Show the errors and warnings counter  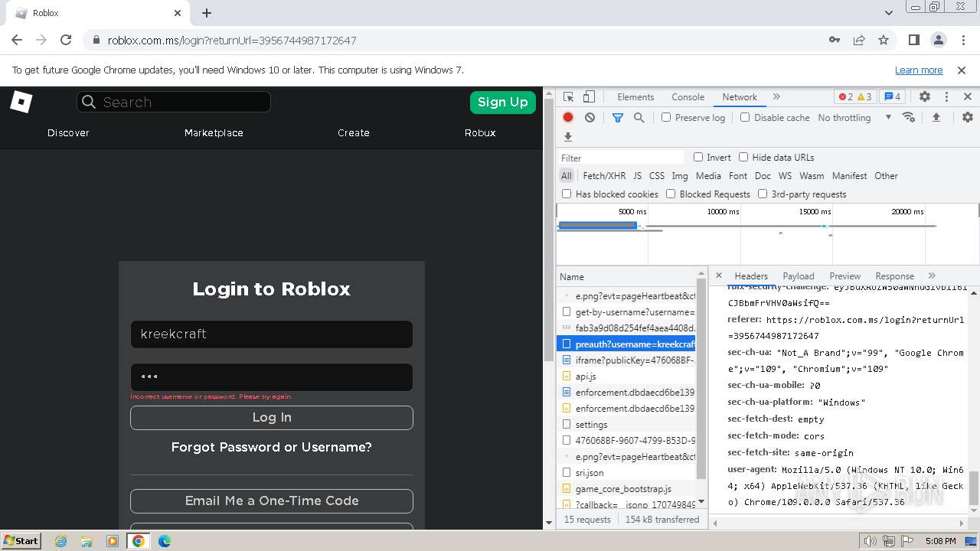pyautogui.click(x=855, y=97)
